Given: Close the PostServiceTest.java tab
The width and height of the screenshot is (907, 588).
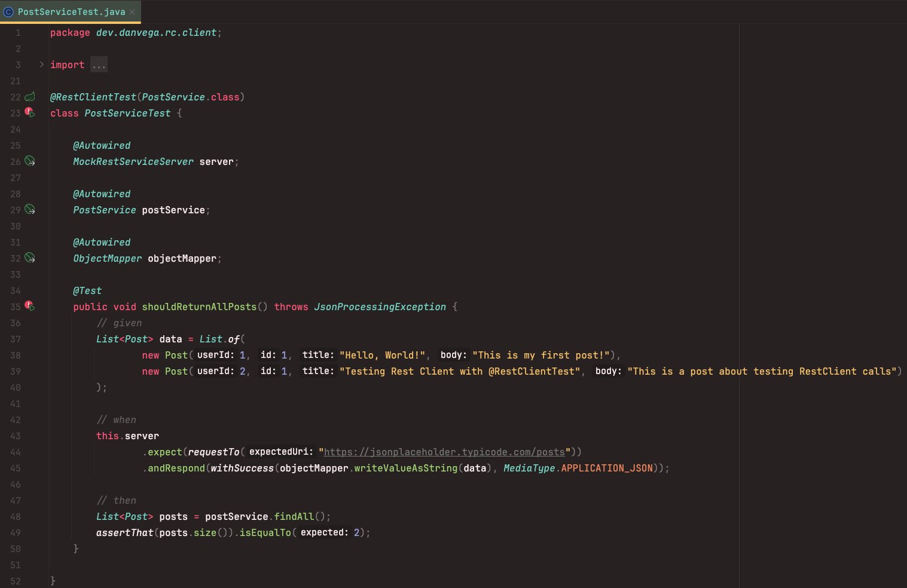Looking at the screenshot, I should tap(132, 11).
